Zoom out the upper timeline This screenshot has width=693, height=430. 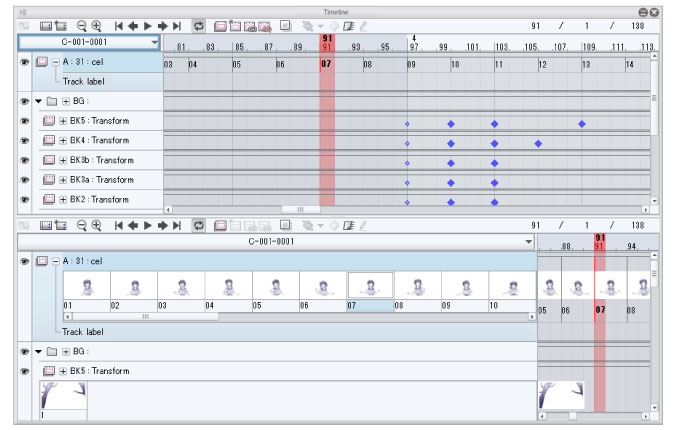pyautogui.click(x=81, y=26)
